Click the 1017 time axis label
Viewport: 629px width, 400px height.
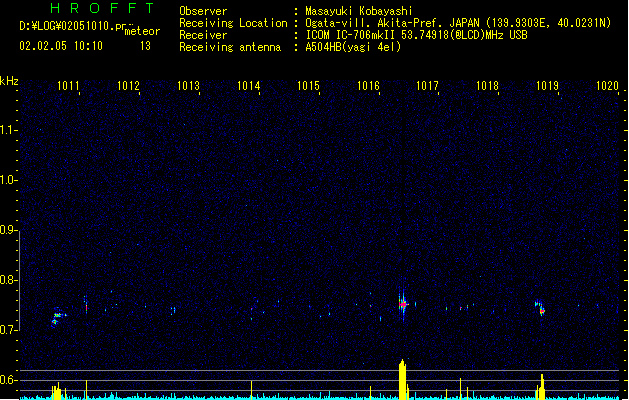coord(427,85)
